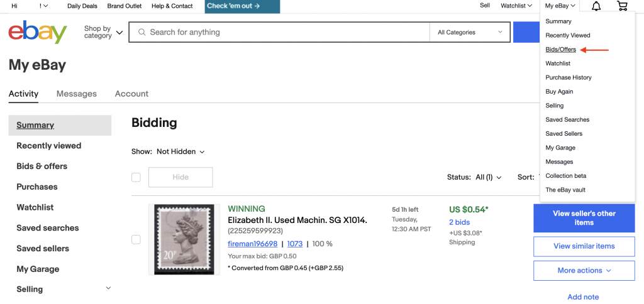Image resolution: width=644 pixels, height=304 pixels.
Task: Open Watchlist in the left sidebar
Action: pos(35,207)
